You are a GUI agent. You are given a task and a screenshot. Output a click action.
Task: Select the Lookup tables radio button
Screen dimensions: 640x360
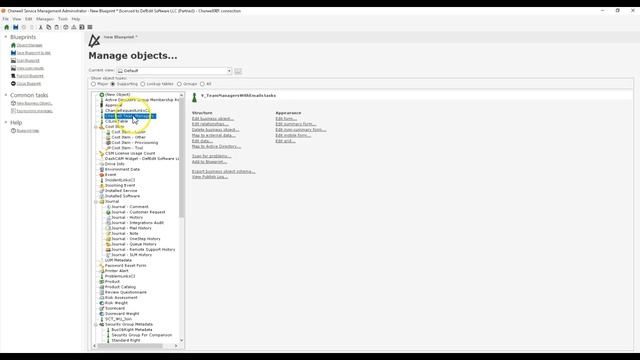143,84
